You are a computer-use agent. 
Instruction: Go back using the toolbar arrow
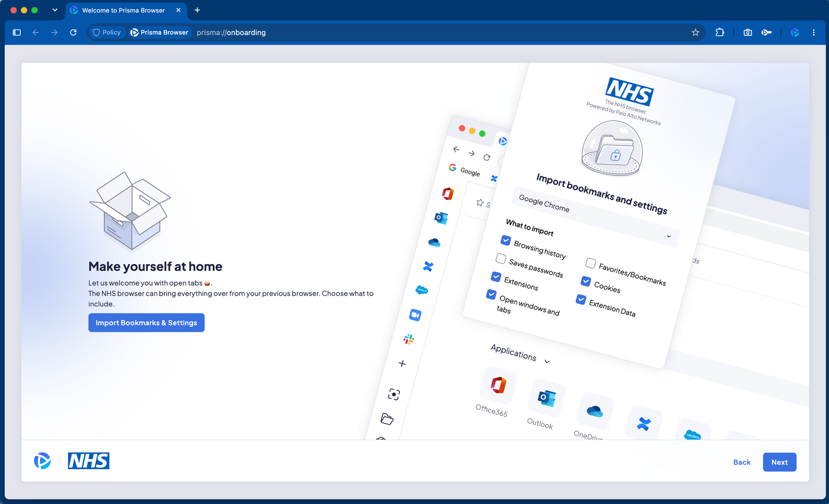tap(36, 32)
